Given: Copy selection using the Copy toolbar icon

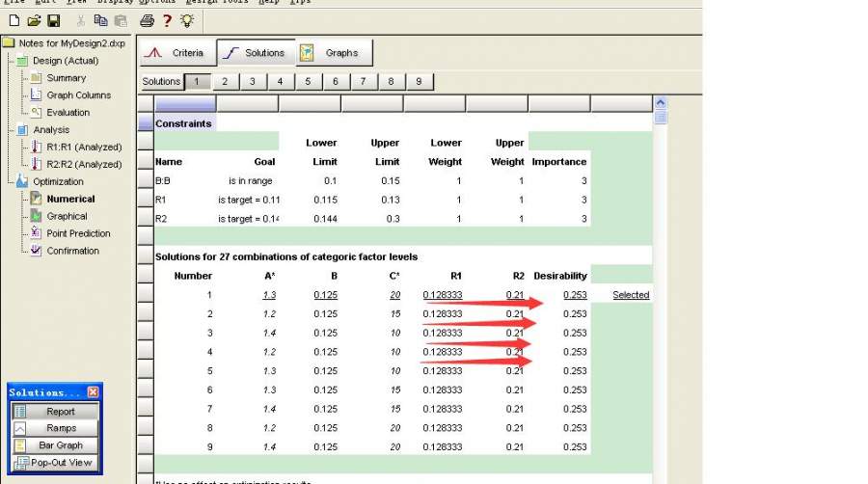Looking at the screenshot, I should pyautogui.click(x=101, y=20).
